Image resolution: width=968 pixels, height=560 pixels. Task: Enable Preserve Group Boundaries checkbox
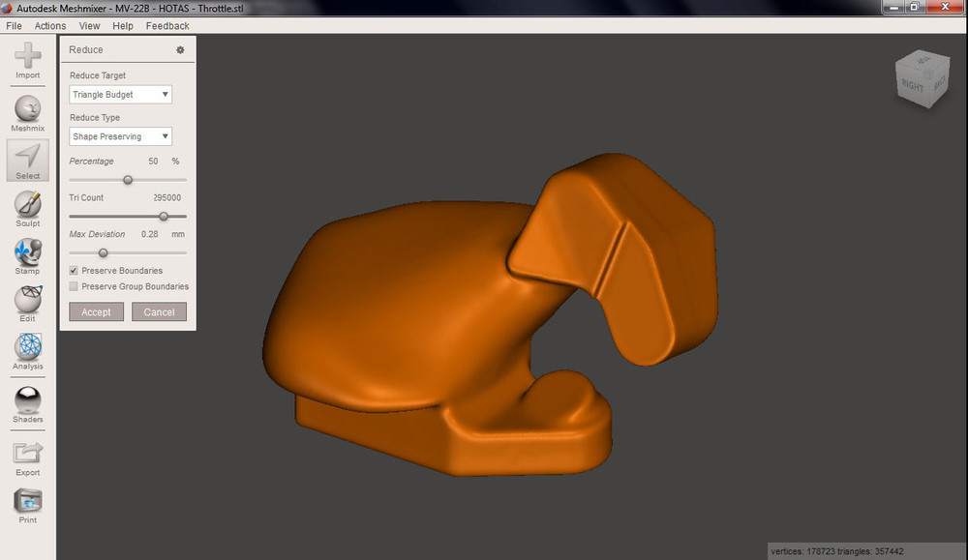[74, 286]
